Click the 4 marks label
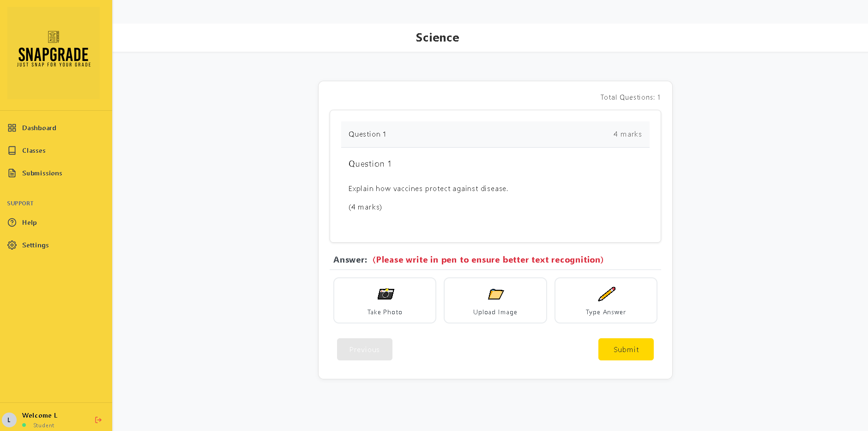The image size is (868, 431). [x=627, y=134]
